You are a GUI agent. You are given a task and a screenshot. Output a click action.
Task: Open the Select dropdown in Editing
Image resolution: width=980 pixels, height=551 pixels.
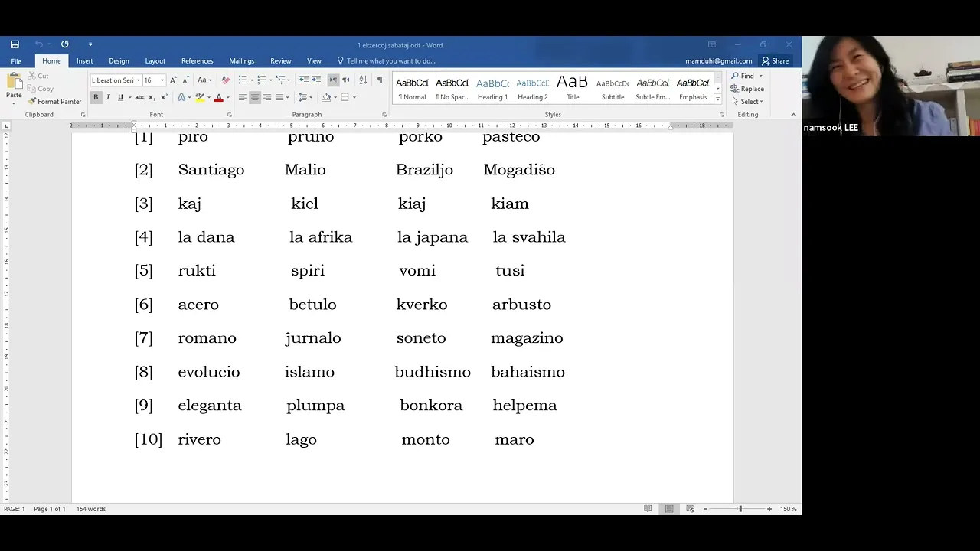[747, 102]
